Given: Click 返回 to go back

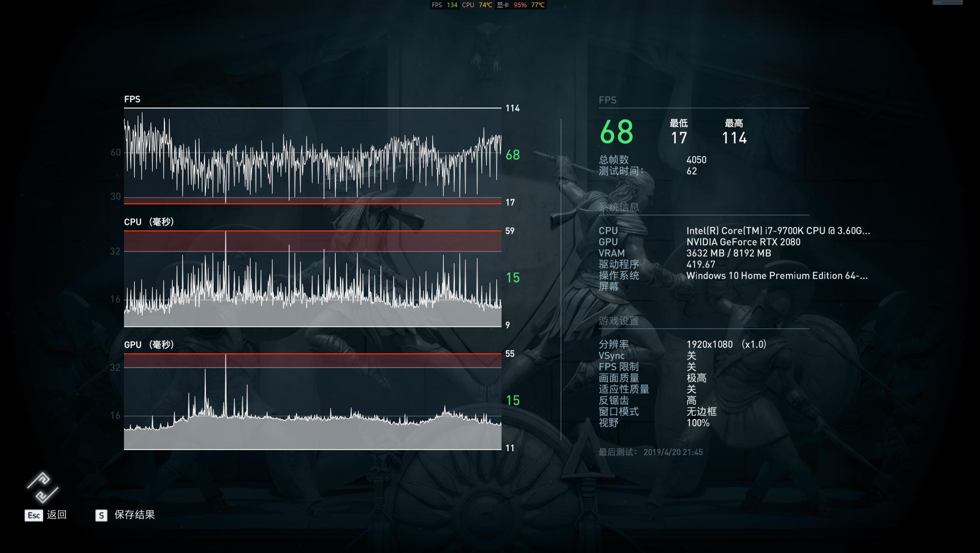Looking at the screenshot, I should tap(57, 515).
